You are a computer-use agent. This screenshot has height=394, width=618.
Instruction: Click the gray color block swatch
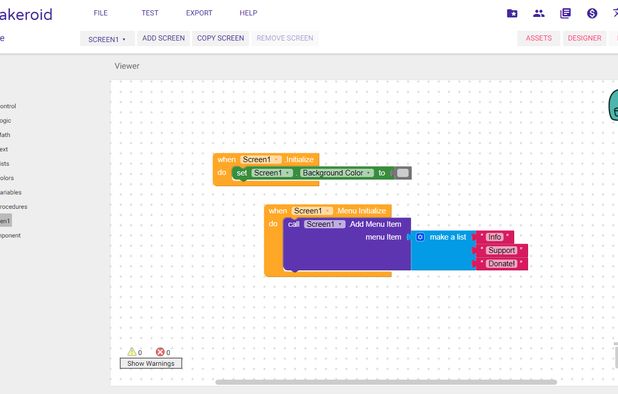(402, 173)
